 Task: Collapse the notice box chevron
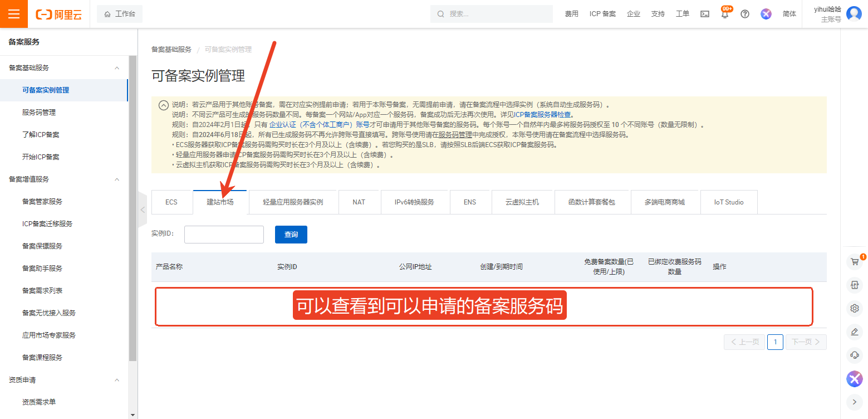[x=163, y=105]
